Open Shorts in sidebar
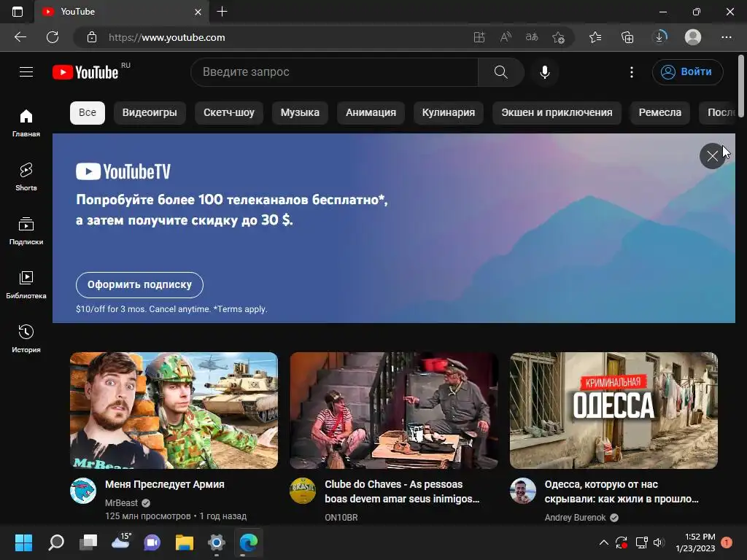 [x=26, y=176]
